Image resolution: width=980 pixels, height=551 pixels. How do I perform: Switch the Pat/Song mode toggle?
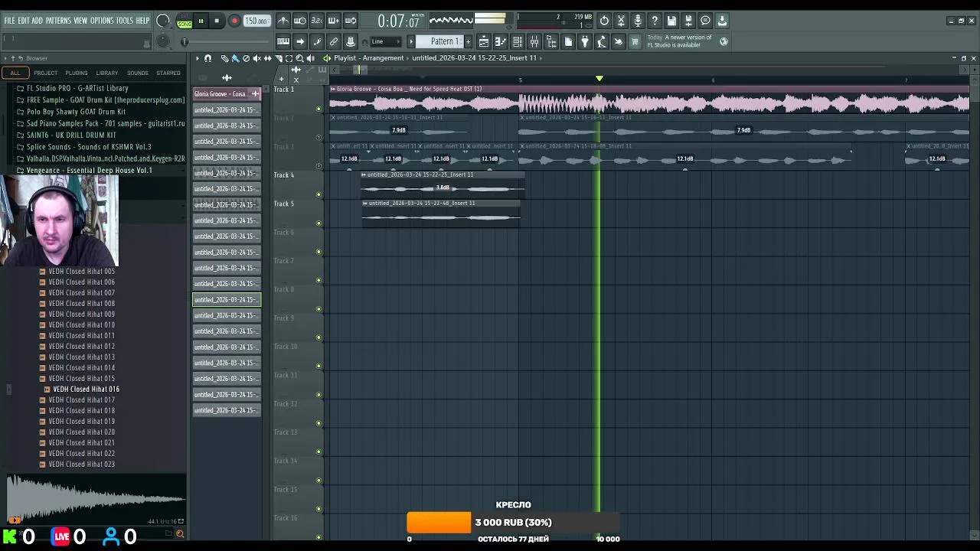[185, 21]
